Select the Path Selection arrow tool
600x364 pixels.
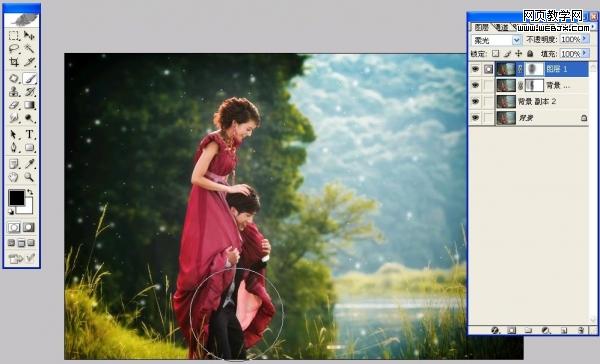14,134
